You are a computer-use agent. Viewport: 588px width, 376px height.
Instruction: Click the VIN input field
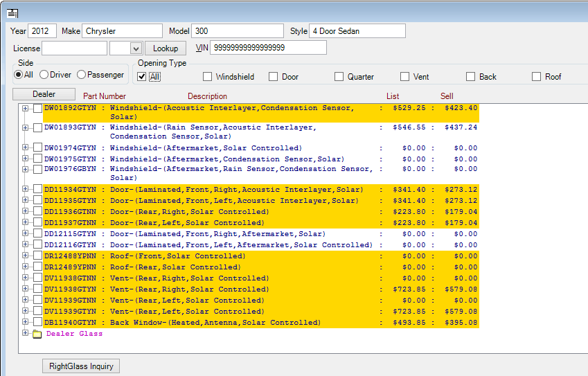click(268, 48)
